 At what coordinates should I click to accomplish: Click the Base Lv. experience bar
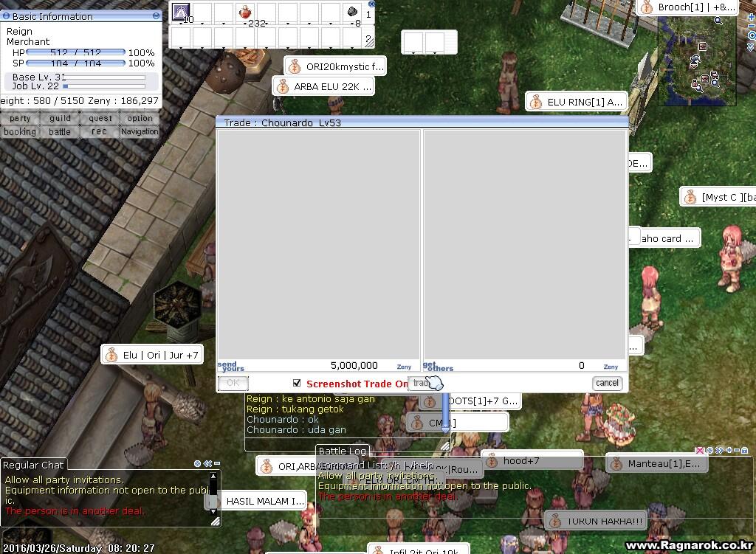click(104, 77)
